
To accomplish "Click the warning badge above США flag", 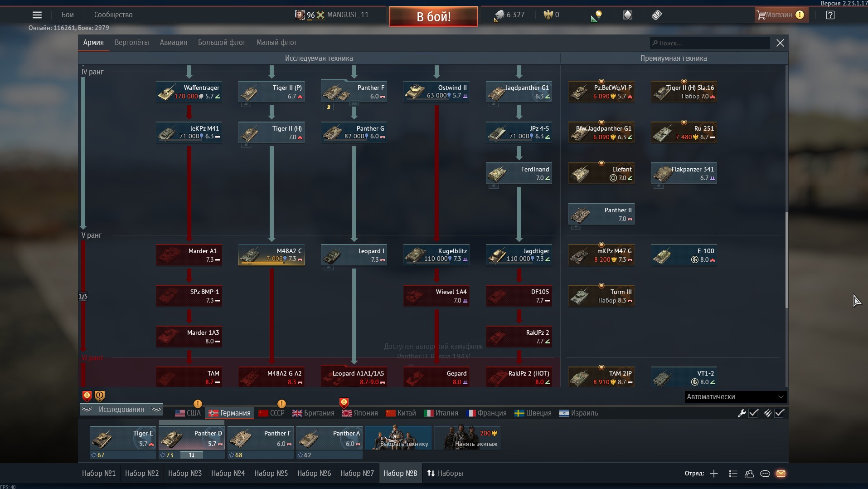I will coord(198,403).
